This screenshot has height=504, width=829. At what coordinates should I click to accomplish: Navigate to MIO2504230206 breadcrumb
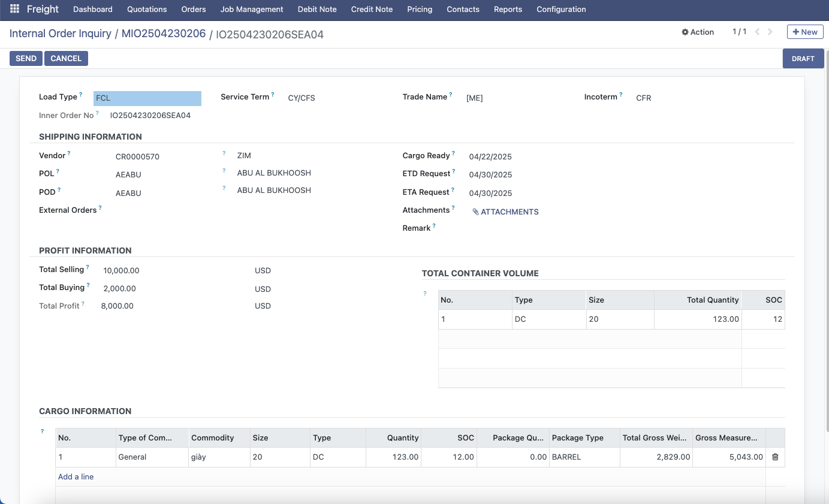(x=163, y=34)
